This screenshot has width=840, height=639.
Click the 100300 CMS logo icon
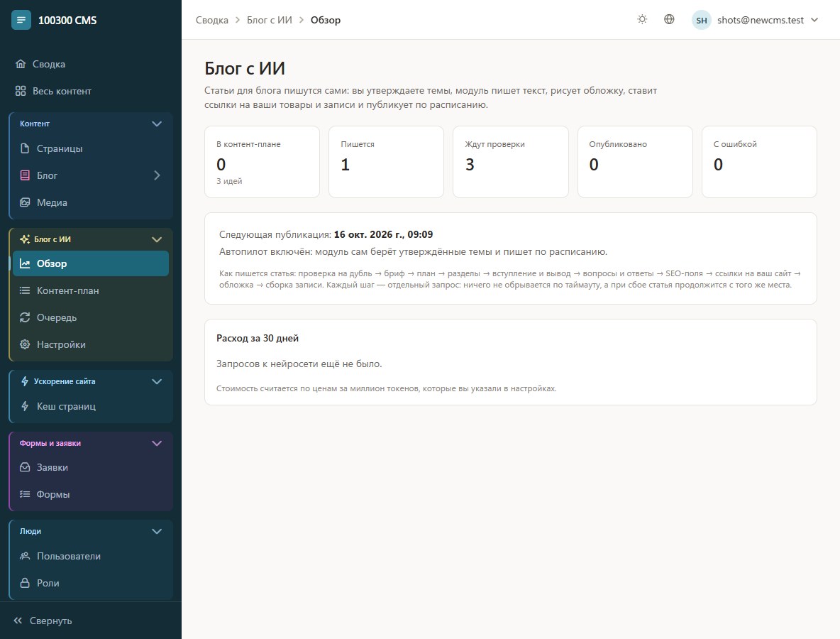(x=21, y=20)
